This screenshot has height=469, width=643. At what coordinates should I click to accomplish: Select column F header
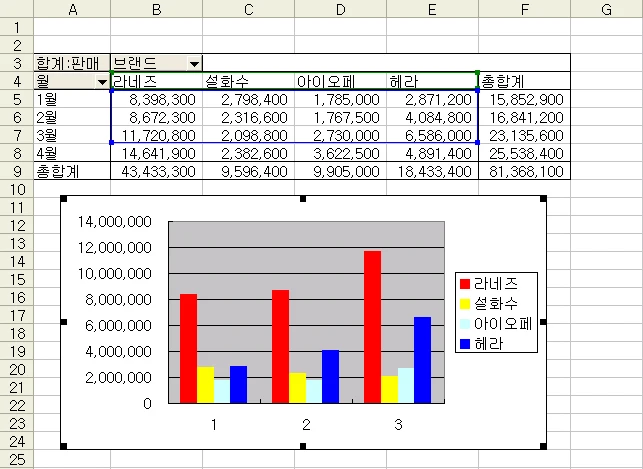[524, 9]
